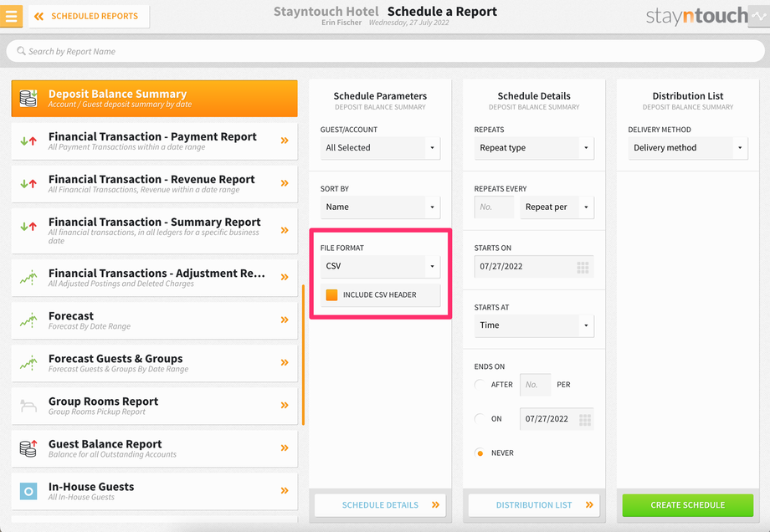Open the Forecast Guests & Groups report
Screen dimensions: 770x532
154,363
